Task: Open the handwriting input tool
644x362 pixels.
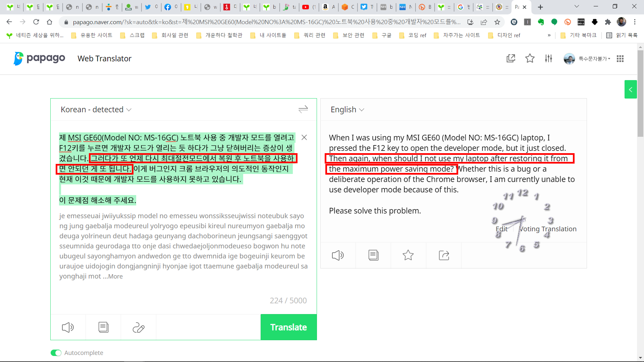Action: point(139,327)
